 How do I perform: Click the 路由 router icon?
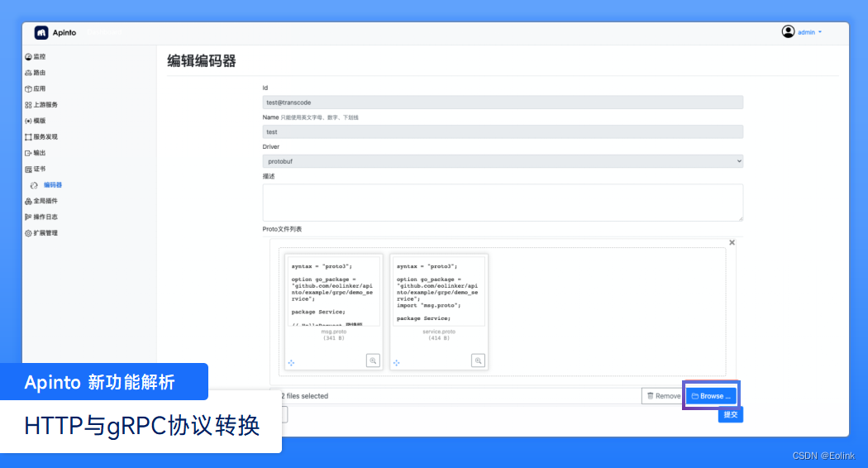tap(28, 73)
